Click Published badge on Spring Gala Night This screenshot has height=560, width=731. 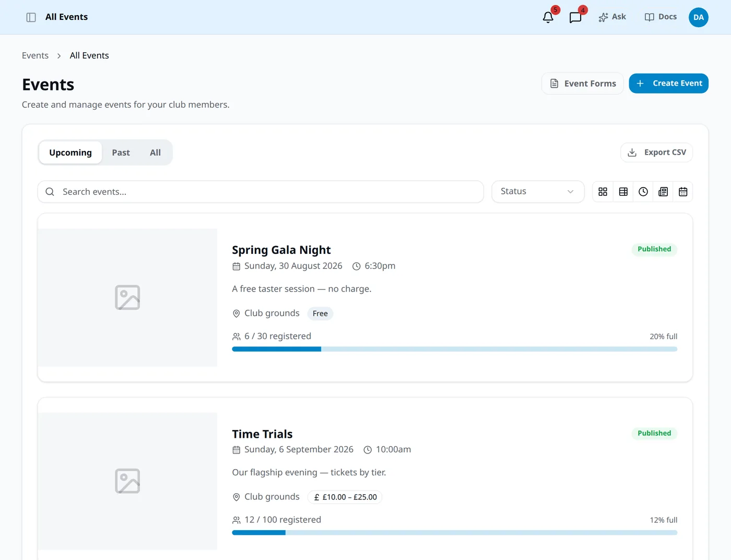tap(654, 249)
